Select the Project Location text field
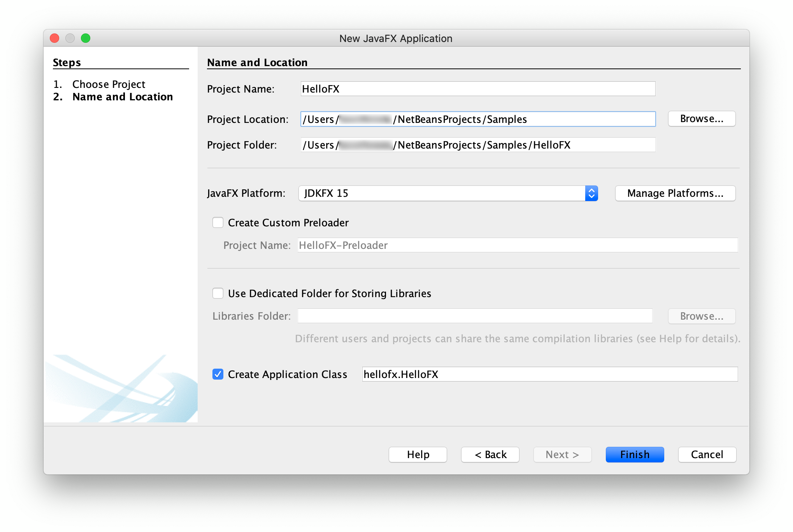The width and height of the screenshot is (793, 532). tap(475, 119)
